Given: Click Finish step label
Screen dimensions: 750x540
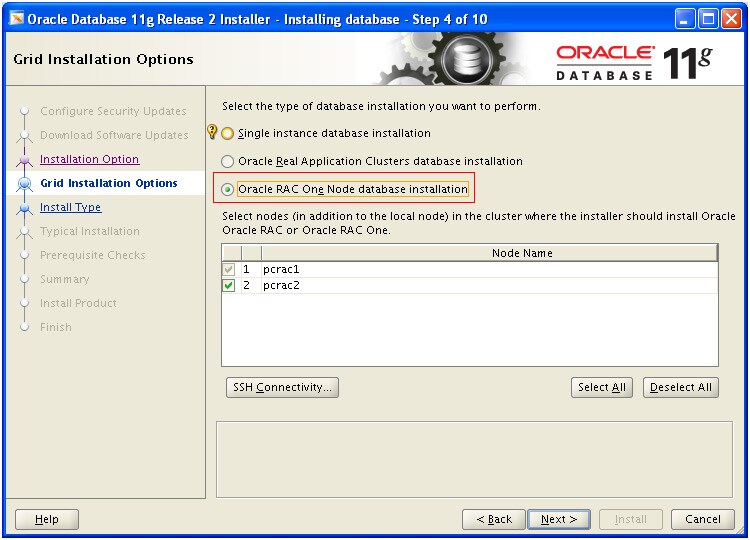Looking at the screenshot, I should [55, 327].
